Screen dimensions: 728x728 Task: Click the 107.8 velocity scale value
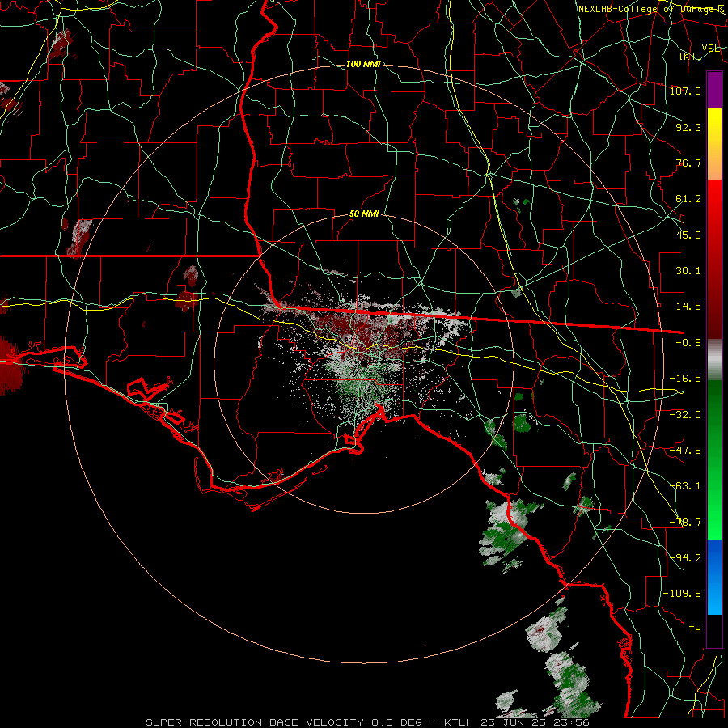pyautogui.click(x=685, y=91)
